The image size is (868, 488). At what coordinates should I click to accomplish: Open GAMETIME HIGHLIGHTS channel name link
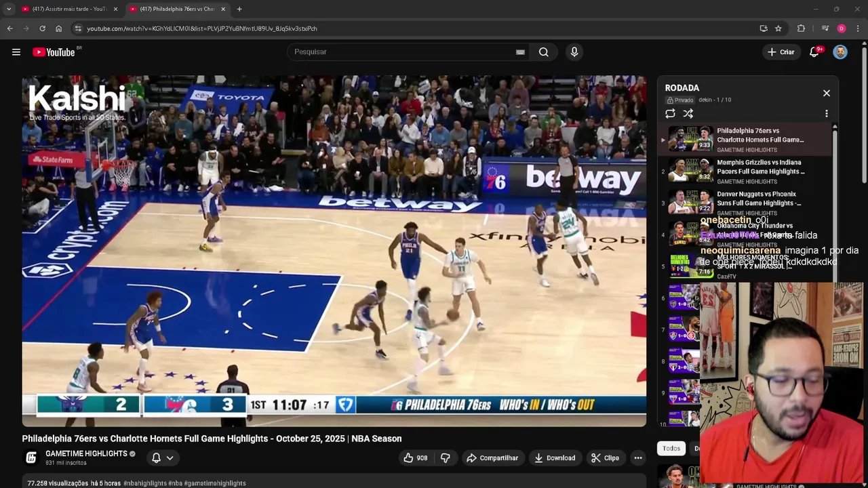(x=86, y=453)
